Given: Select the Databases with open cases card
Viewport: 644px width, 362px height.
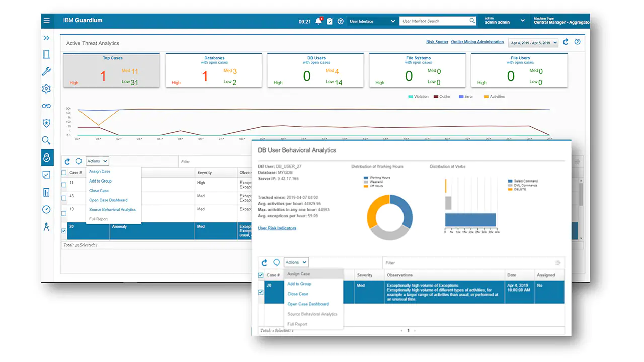Looking at the screenshot, I should (214, 71).
